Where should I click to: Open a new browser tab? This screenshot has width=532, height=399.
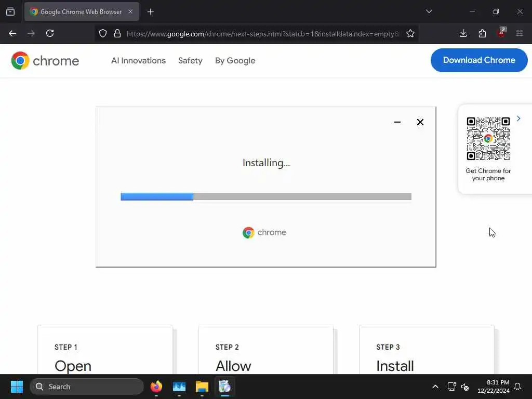coord(150,12)
